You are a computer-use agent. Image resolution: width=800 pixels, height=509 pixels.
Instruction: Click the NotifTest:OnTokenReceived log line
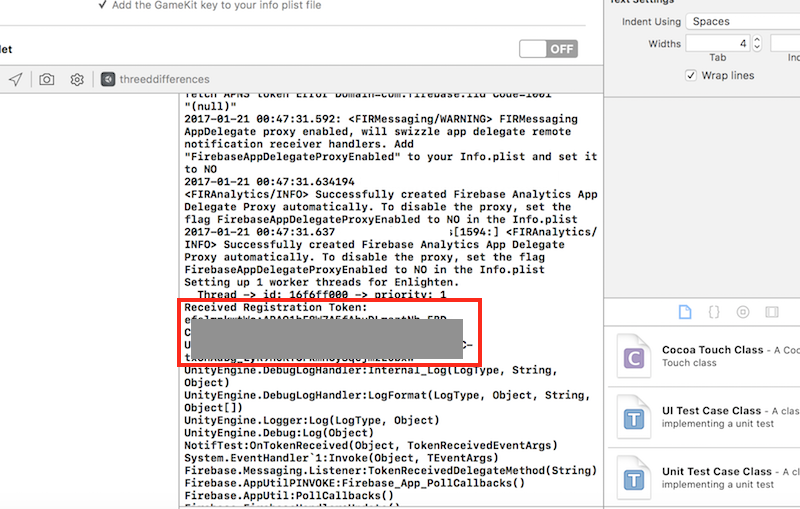point(371,445)
